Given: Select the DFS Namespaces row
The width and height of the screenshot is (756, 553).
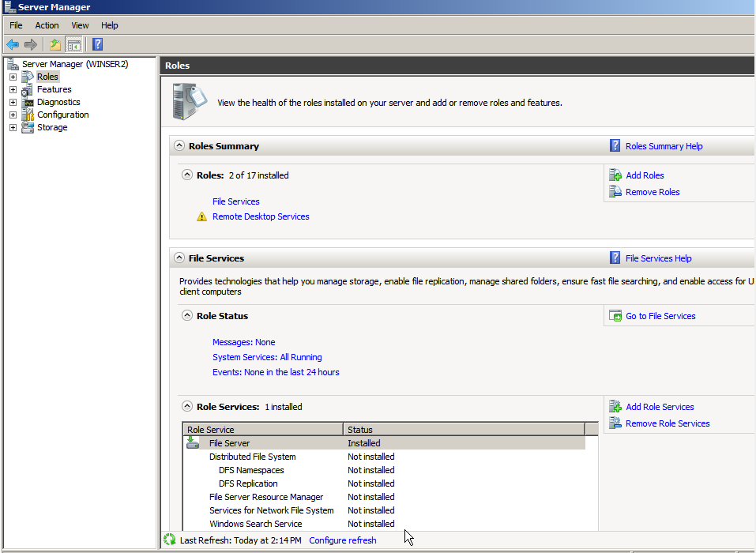Looking at the screenshot, I should pyautogui.click(x=384, y=469).
